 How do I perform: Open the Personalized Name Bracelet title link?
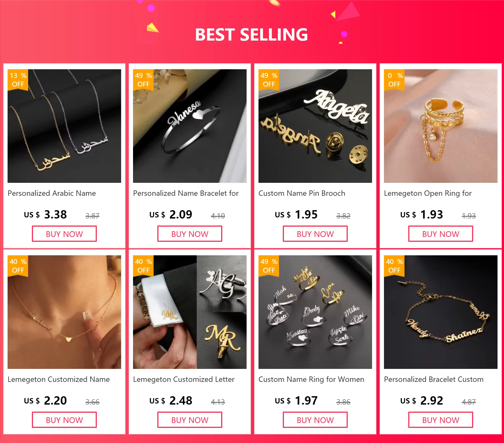(x=186, y=193)
